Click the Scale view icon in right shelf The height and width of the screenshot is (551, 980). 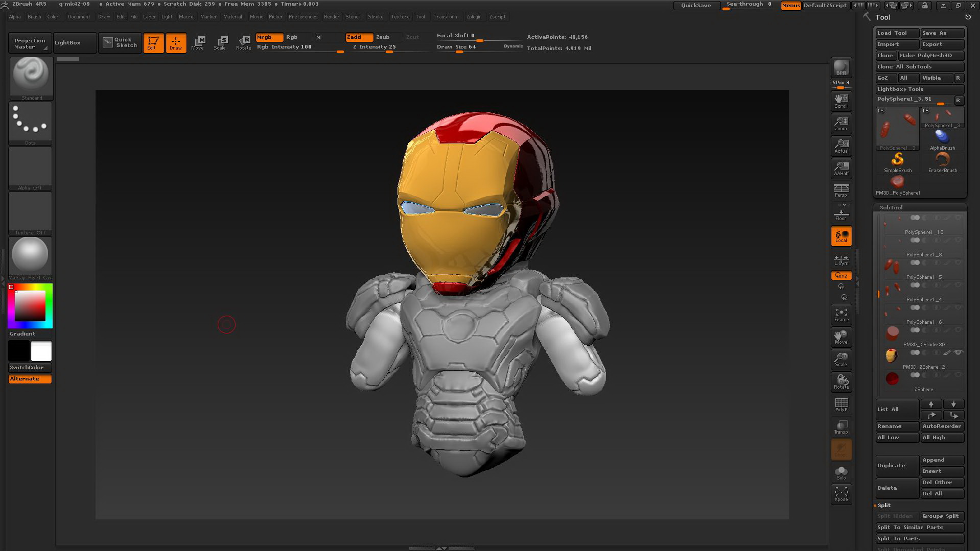[841, 360]
